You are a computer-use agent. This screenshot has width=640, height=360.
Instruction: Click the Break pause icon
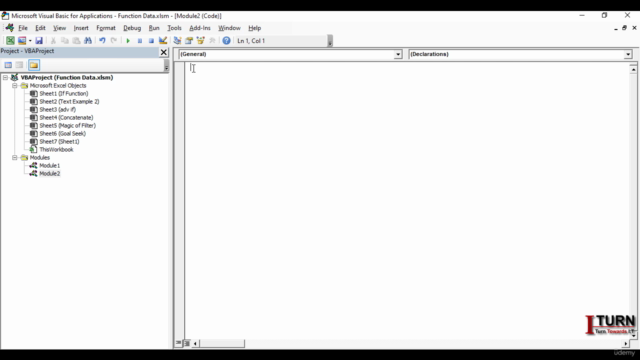pyautogui.click(x=140, y=41)
